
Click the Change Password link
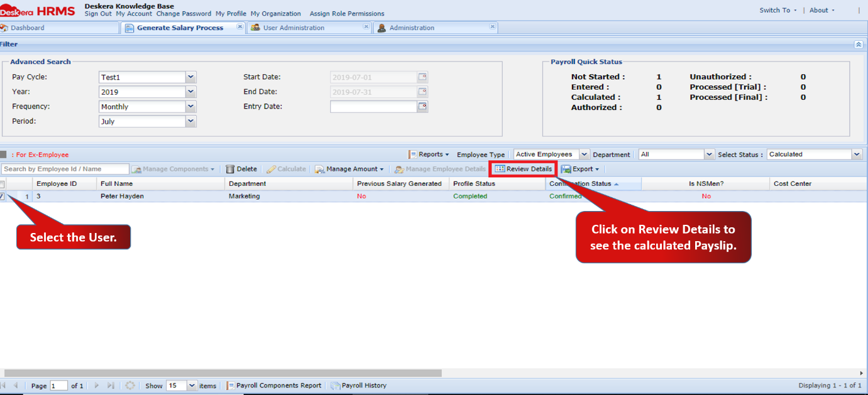(184, 14)
